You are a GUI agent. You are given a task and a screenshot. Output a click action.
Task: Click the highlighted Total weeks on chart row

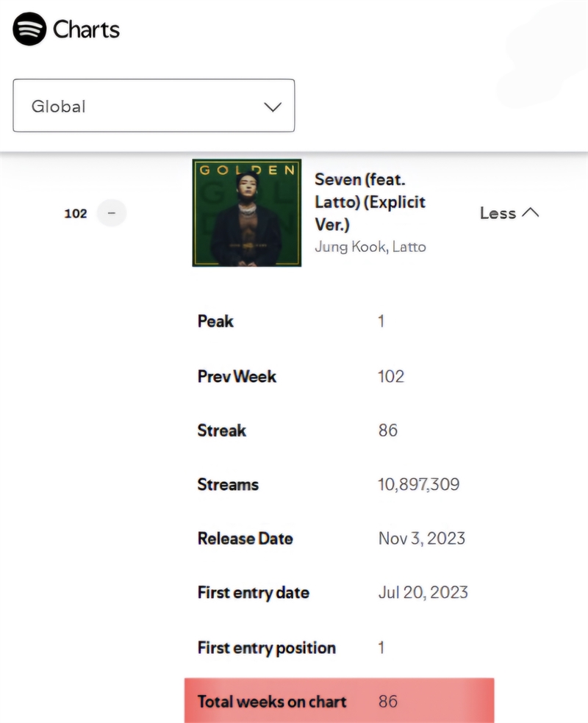[x=339, y=700]
